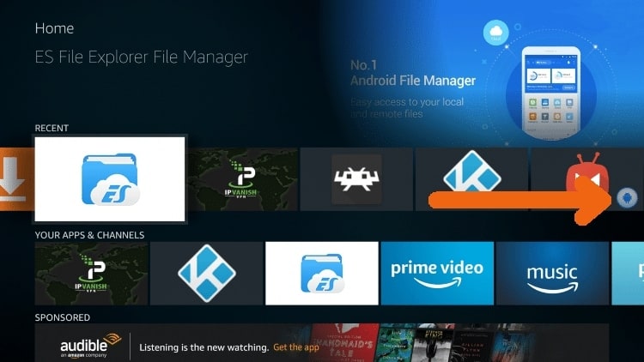The height and width of the screenshot is (362, 644).
Task: Open the Prime Video app tile
Action: (x=437, y=274)
